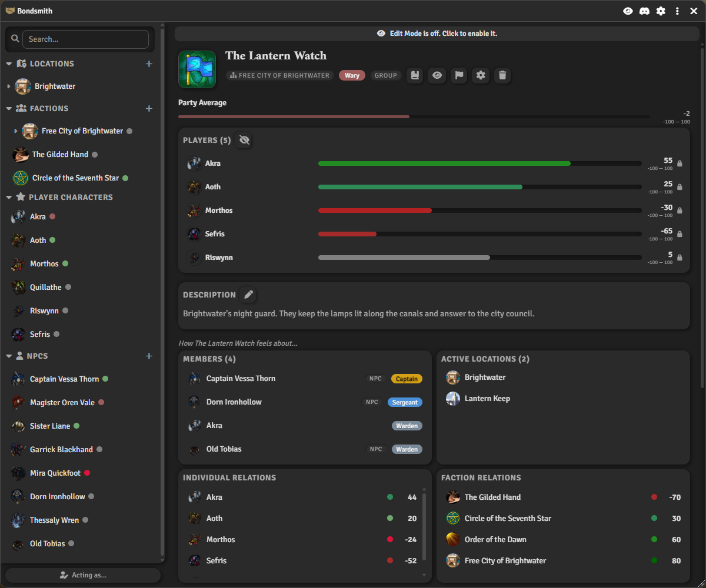Viewport: 706px width, 588px height.
Task: Click the lock icon on Akra's bar
Action: (680, 163)
